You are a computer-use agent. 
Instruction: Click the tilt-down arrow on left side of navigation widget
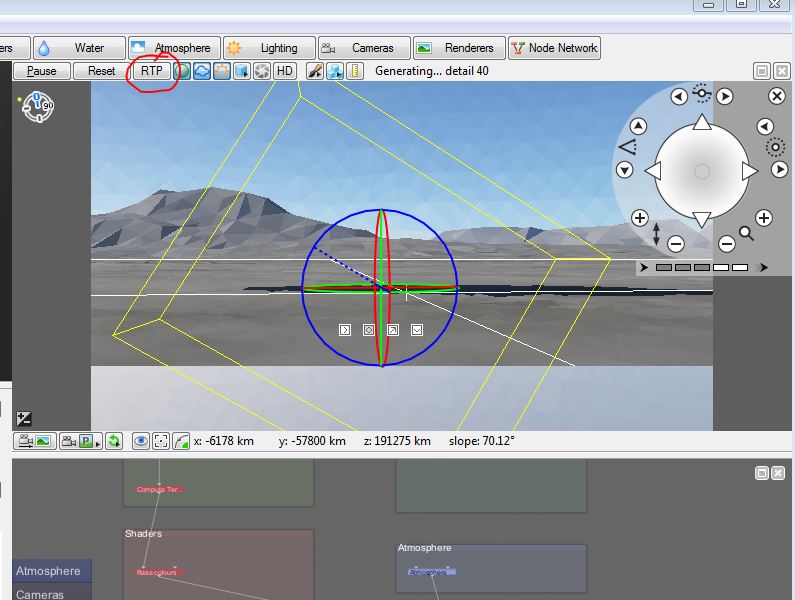(x=625, y=170)
